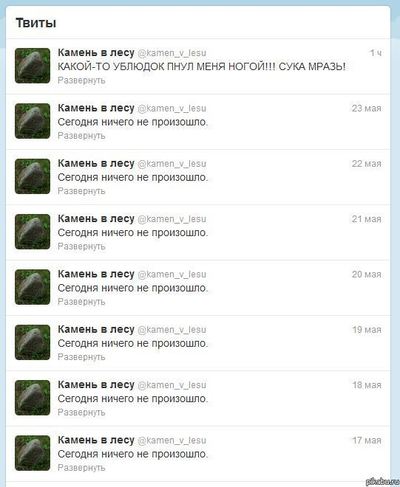Image resolution: width=400 pixels, height=487 pixels.
Task: Click @kamen_v_lesu handle on 22 мая tweet
Action: 172,164
